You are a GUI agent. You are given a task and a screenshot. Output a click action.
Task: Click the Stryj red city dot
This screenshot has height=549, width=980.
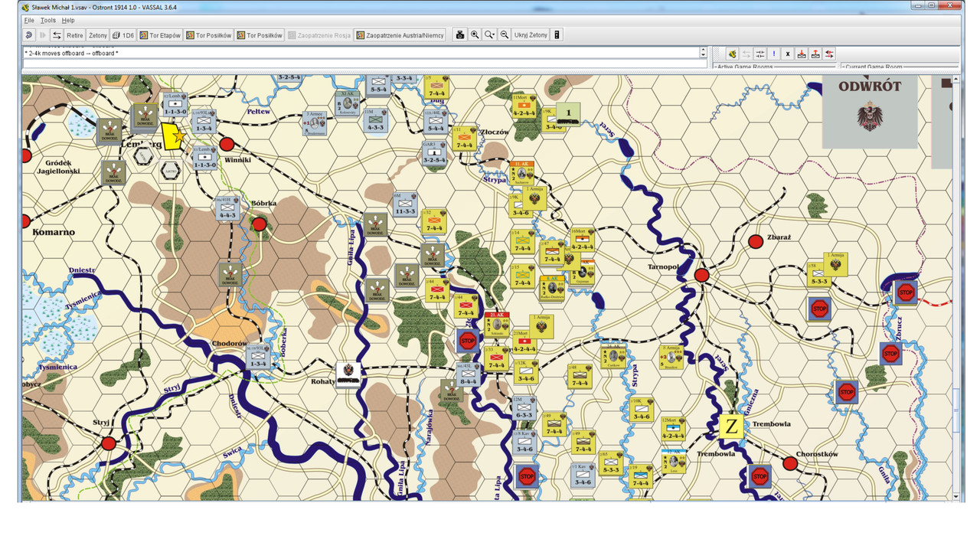point(109,443)
